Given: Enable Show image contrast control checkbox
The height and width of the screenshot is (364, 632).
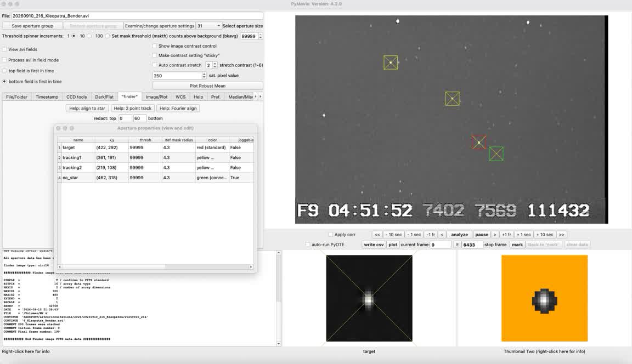Looking at the screenshot, I should tap(154, 46).
